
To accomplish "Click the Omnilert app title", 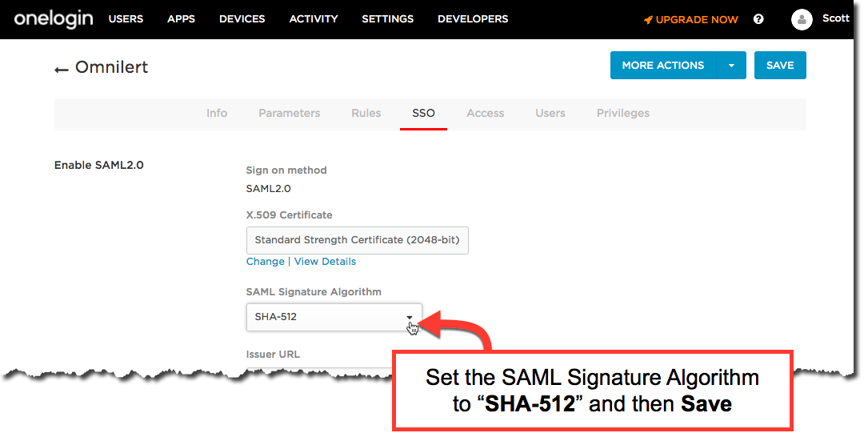I will pos(111,67).
